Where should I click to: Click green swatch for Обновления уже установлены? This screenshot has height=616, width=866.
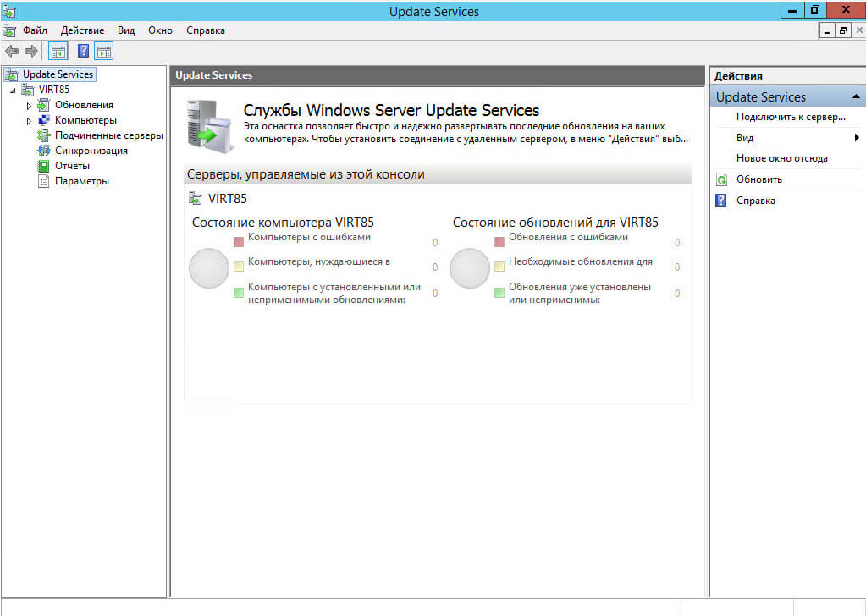click(x=499, y=293)
